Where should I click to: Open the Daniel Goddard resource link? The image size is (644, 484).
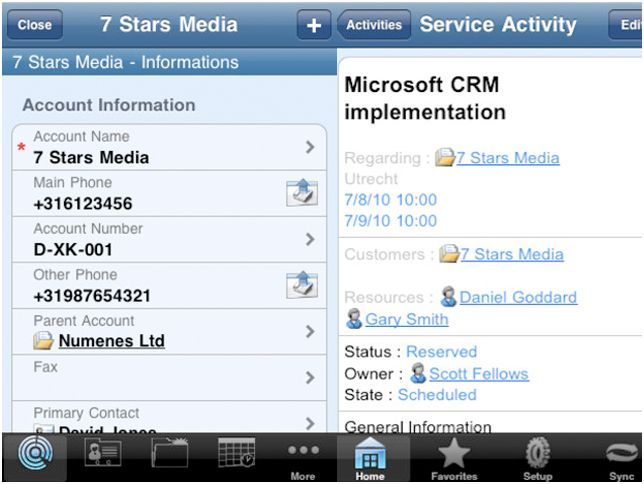[x=518, y=297]
